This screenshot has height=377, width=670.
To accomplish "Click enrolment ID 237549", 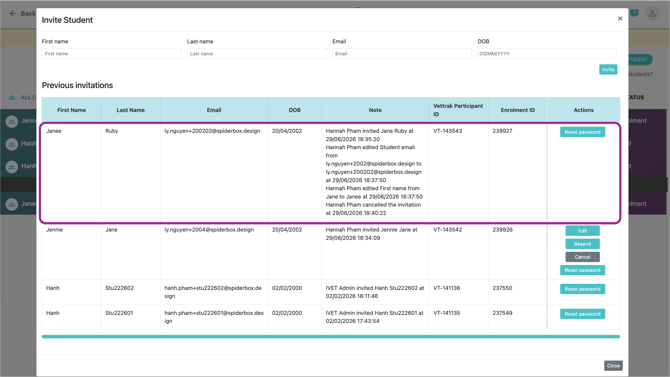I will pos(502,312).
